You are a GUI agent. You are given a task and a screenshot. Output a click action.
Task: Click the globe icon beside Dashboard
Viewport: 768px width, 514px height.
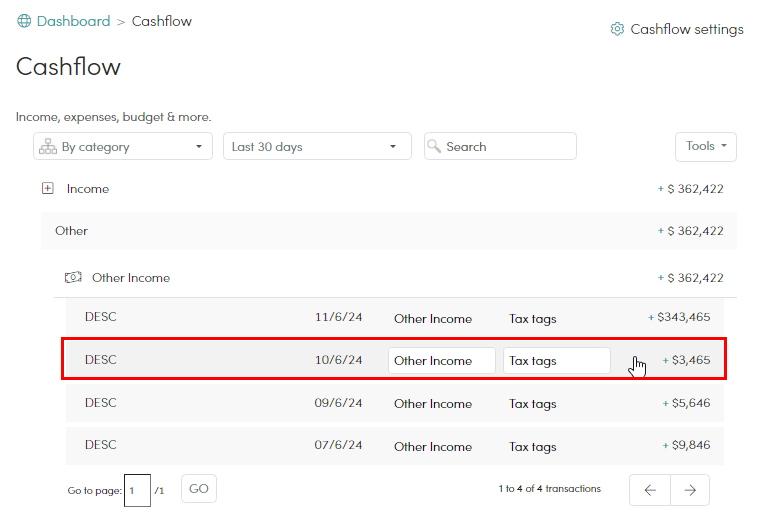click(24, 21)
